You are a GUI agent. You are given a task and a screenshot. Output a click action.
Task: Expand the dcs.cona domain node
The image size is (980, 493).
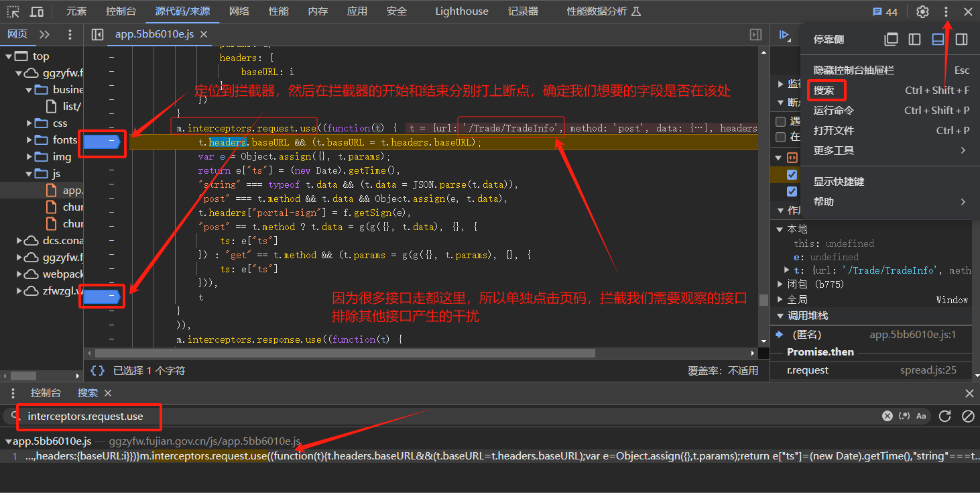19,241
